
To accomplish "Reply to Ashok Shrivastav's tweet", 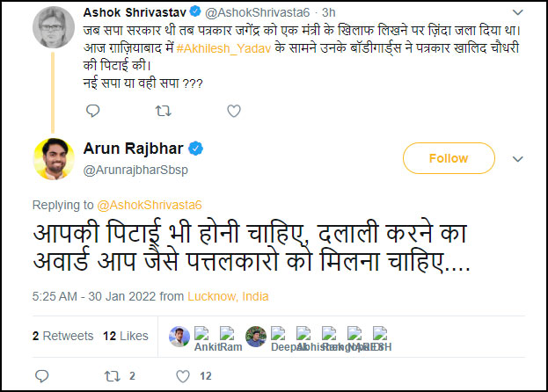I will click(x=93, y=111).
